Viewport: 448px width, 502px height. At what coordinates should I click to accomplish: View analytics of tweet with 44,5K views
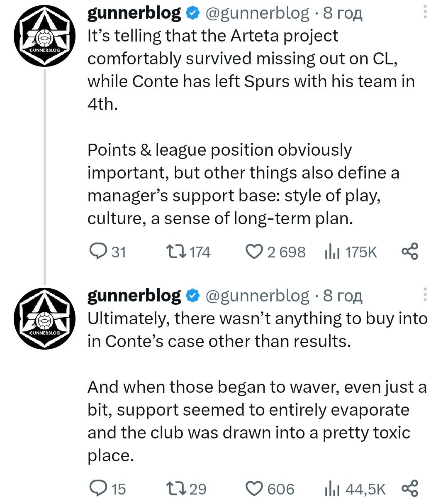click(332, 489)
